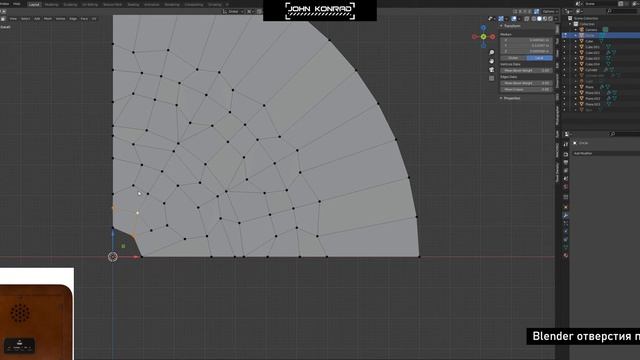Expand the Plane.001 row in outliner
This screenshot has height=360, width=640.
576,93
